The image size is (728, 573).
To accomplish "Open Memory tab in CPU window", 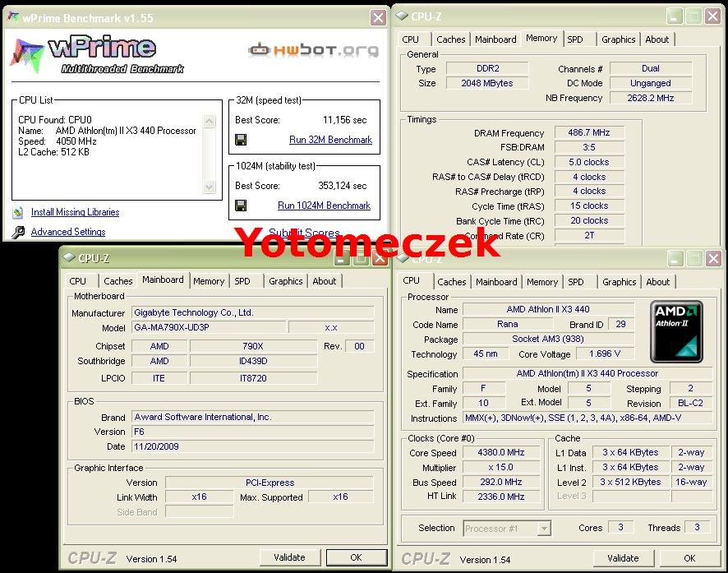I will point(541,282).
